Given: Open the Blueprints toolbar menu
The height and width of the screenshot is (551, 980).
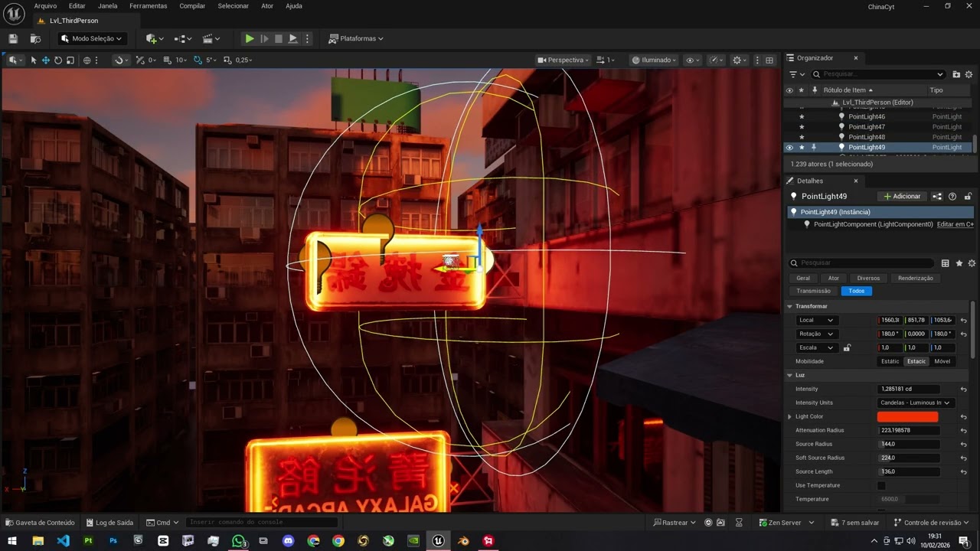Looking at the screenshot, I should (182, 38).
